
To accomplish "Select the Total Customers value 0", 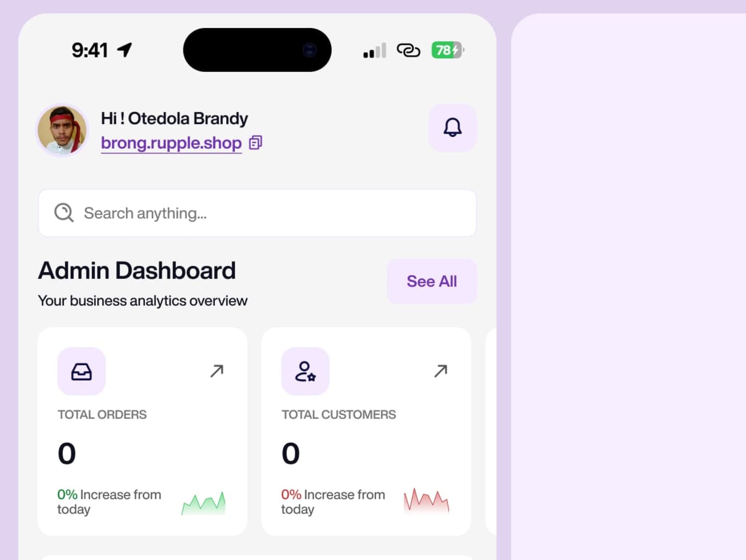I will tap(290, 454).
